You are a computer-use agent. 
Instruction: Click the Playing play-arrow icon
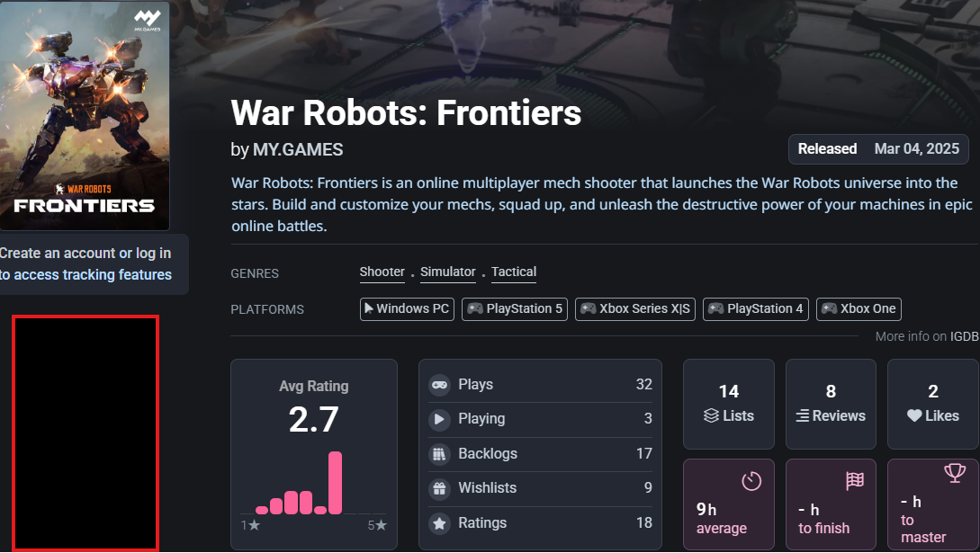pos(439,419)
